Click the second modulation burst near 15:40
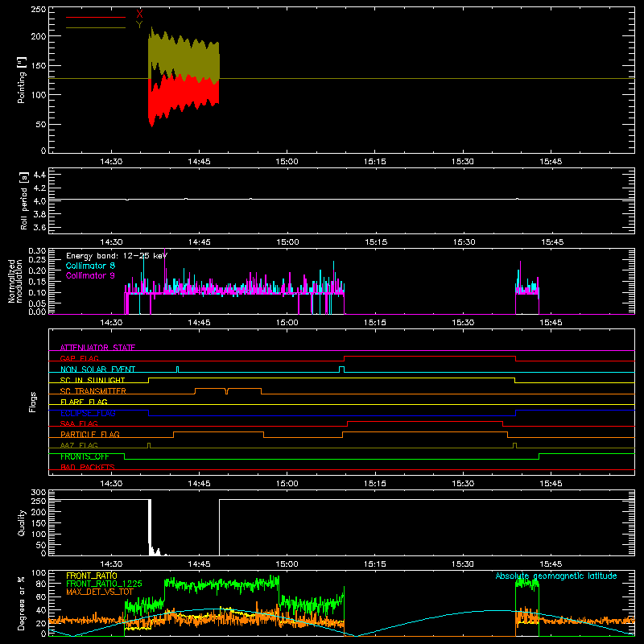The image size is (644, 644). coord(527,287)
